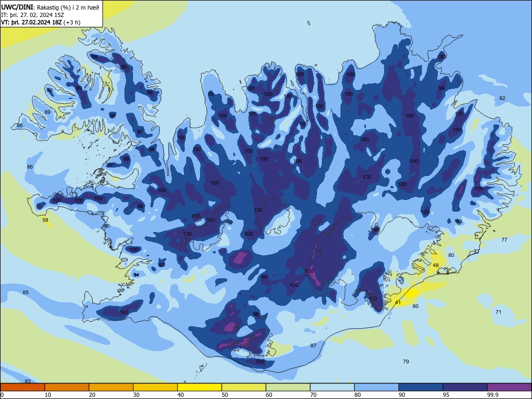Click the title line 'UWC/DINI: Rakastig (%) í 2 m hæð'

tap(50, 7)
